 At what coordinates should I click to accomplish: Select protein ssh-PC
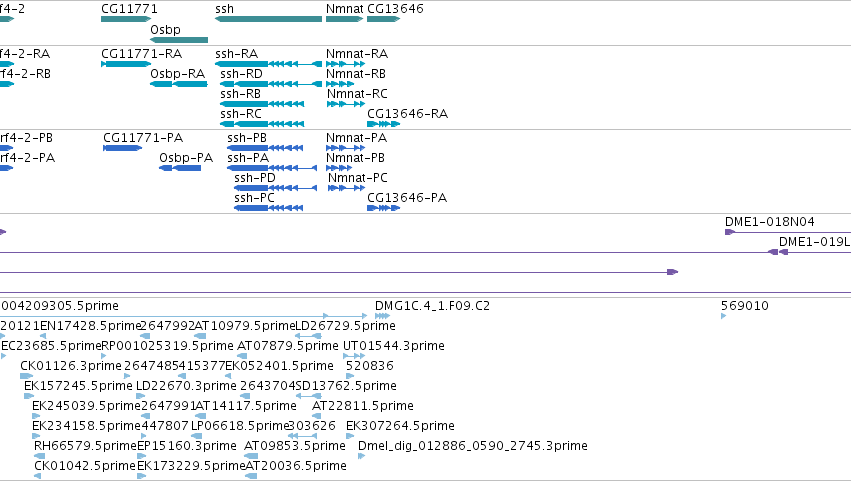tap(268, 208)
